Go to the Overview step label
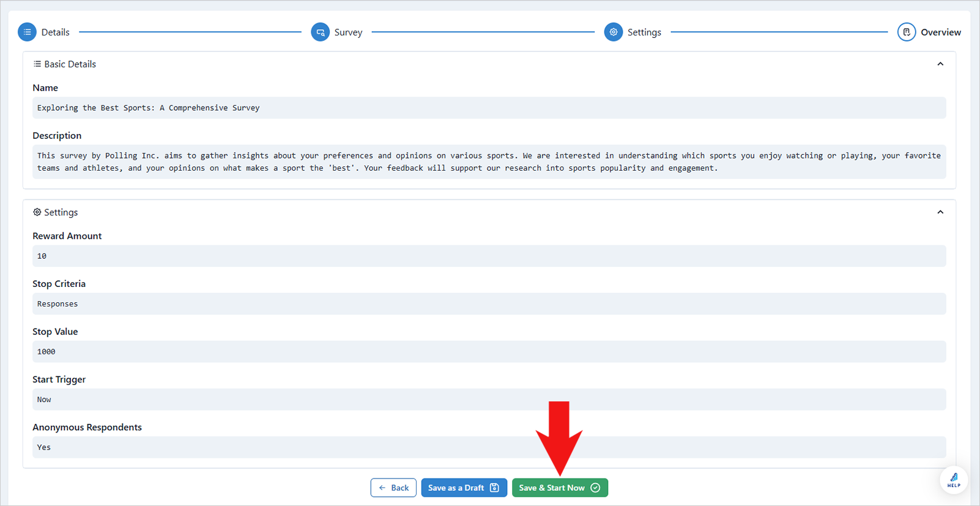The height and width of the screenshot is (506, 980). pos(941,32)
